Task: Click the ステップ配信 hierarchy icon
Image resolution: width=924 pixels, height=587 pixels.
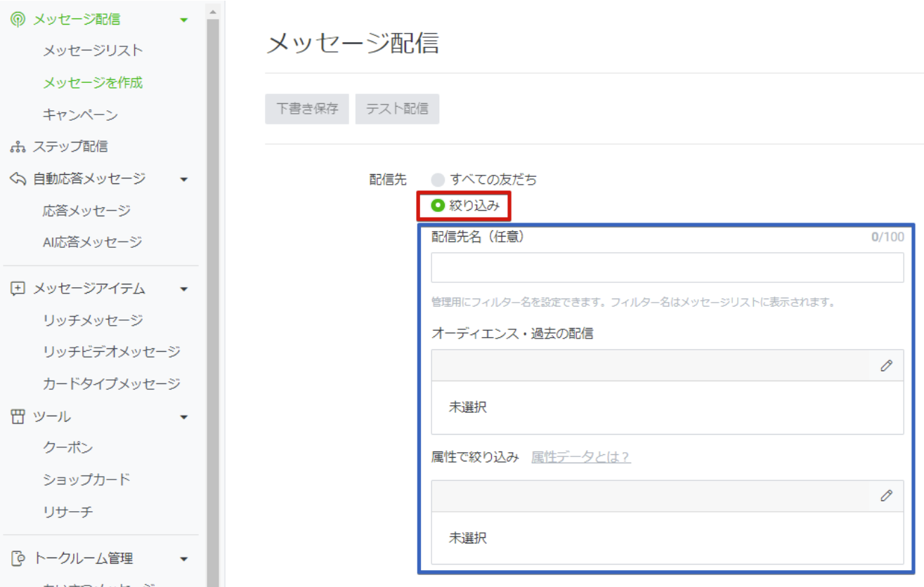Action: click(x=18, y=147)
